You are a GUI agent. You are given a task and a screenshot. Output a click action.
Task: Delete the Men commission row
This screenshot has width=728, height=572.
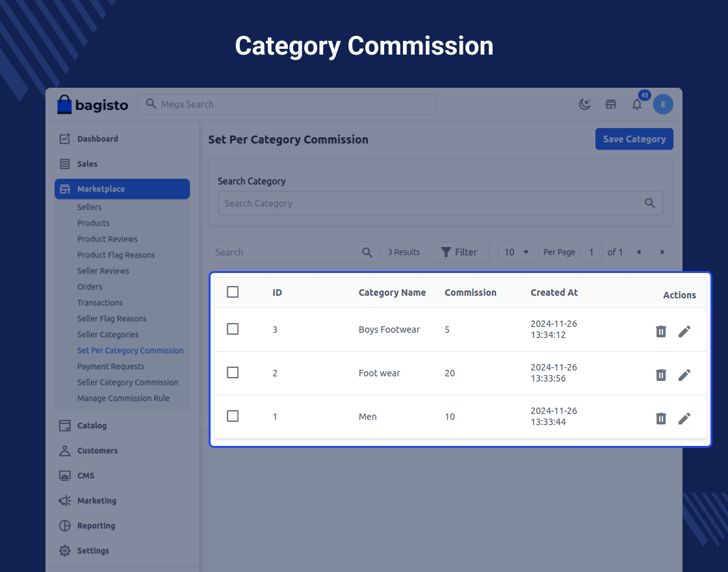click(660, 419)
